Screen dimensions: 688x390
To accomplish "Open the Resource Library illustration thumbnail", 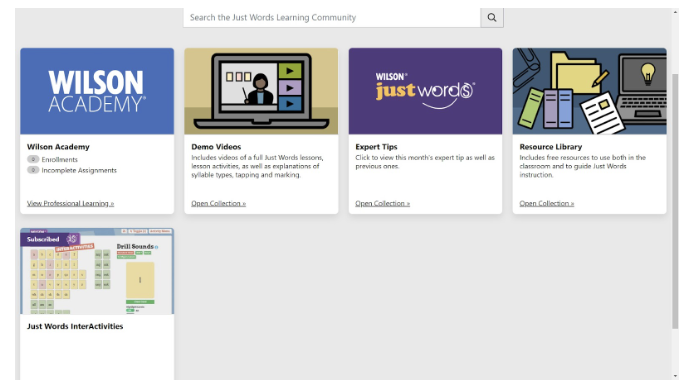I will (589, 91).
